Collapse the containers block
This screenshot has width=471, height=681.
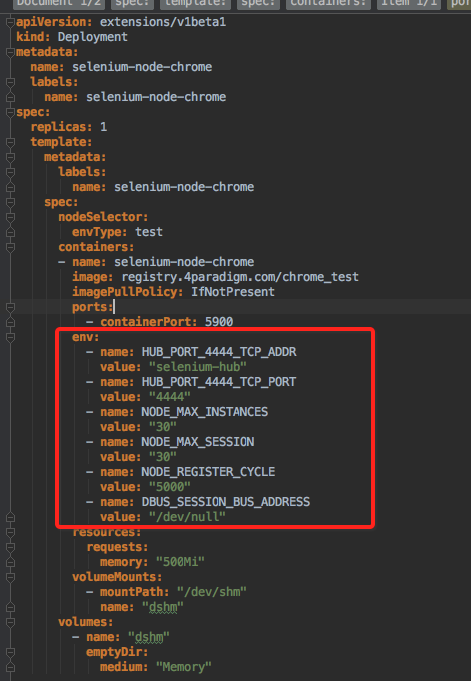pos(10,247)
